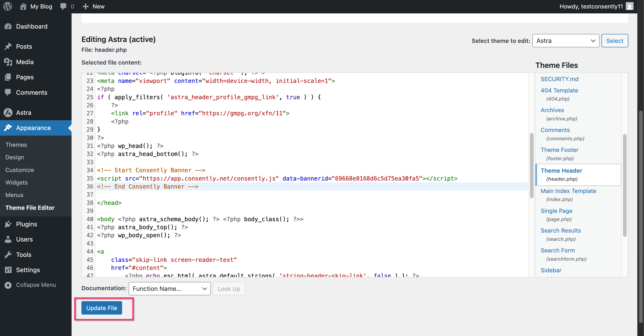
Task: Click the Astra logo icon in sidebar
Action: pyautogui.click(x=8, y=112)
